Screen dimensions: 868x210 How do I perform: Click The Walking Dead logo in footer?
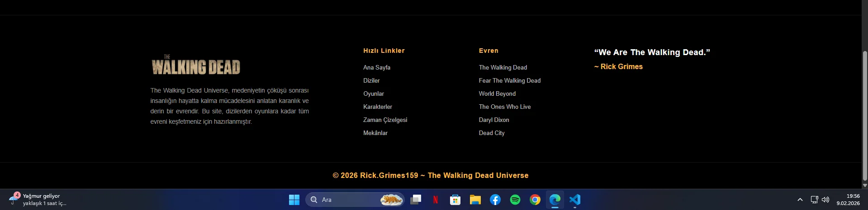196,65
